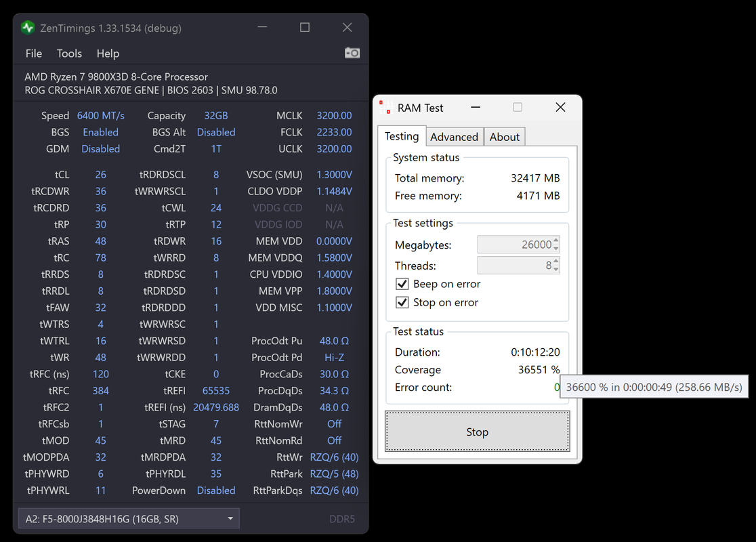
Task: Click the ProcOdt Pd Hi-Z value
Action: [334, 357]
